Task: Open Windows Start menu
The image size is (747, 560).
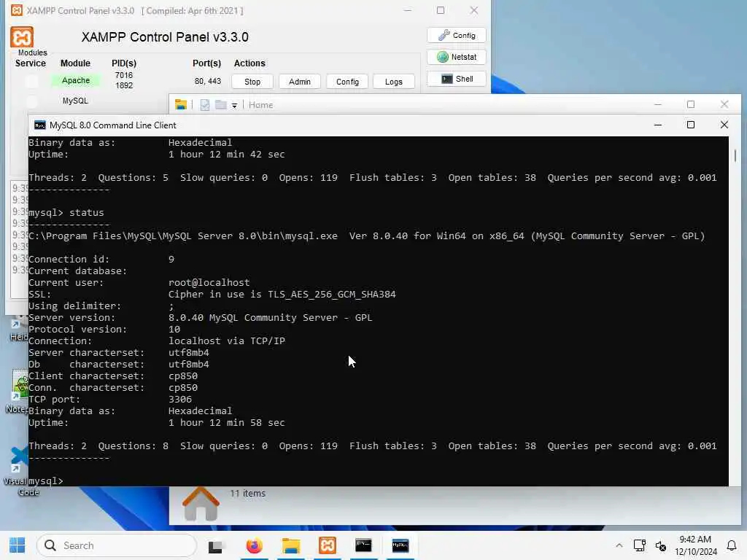Action: pyautogui.click(x=18, y=545)
